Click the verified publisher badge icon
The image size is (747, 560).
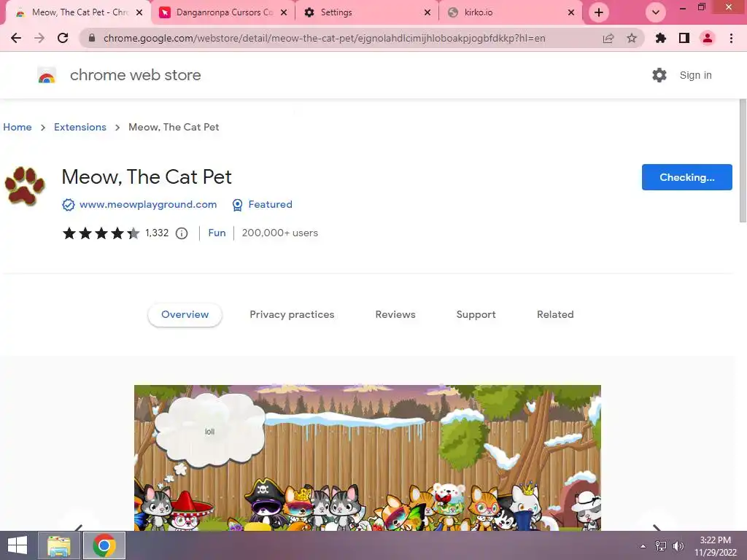pyautogui.click(x=68, y=205)
